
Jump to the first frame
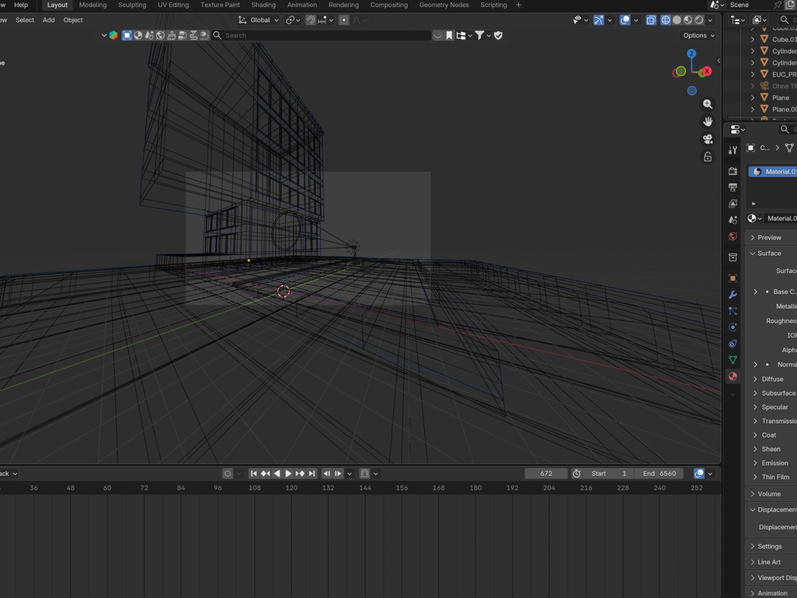pos(254,473)
